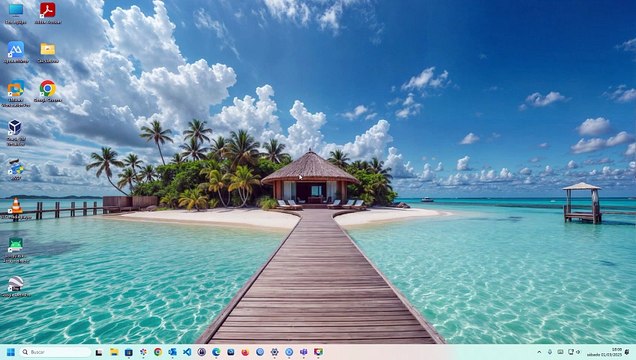Open File Explorer from the taskbar
The width and height of the screenshot is (636, 360).
(x=114, y=352)
